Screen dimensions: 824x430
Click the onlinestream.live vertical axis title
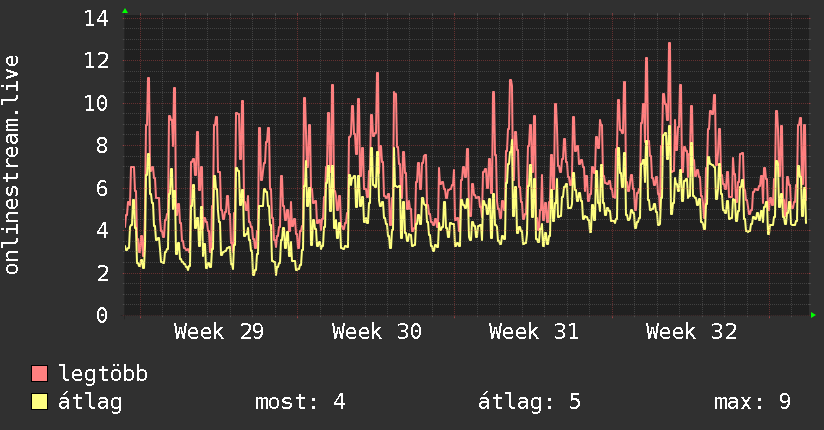coord(11,165)
